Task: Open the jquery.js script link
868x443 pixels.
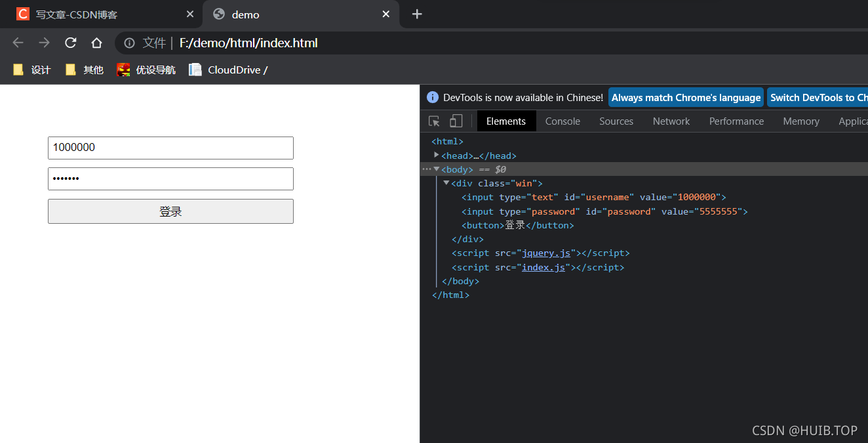Action: coord(546,253)
